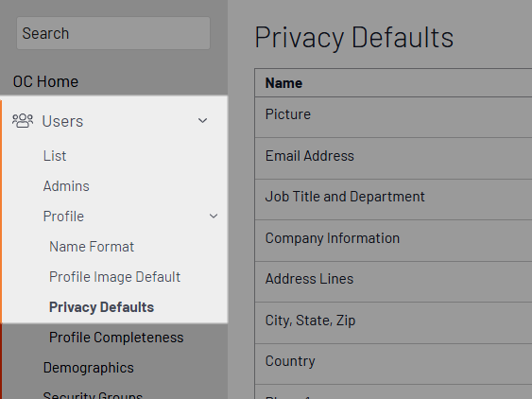Select the Company Information row
This screenshot has height=399, width=532.
coord(393,241)
